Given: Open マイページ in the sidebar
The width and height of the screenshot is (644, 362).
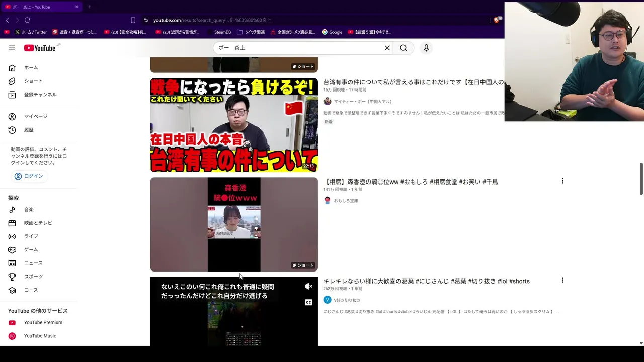Looking at the screenshot, I should point(39,116).
